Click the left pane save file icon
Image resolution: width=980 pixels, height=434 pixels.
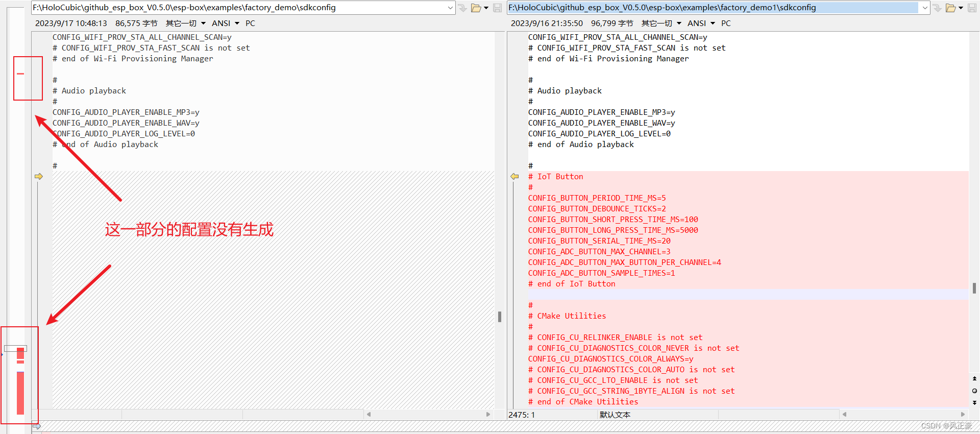coord(497,8)
